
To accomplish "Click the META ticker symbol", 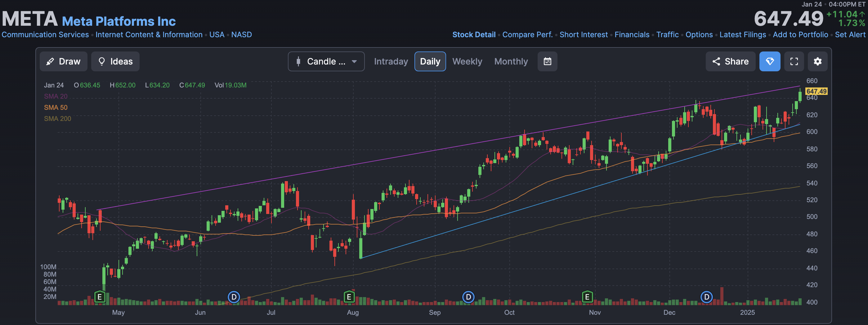I will tap(30, 19).
